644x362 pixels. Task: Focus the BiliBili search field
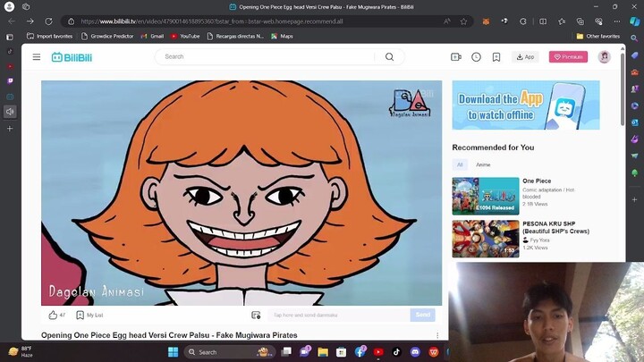tap(269, 56)
